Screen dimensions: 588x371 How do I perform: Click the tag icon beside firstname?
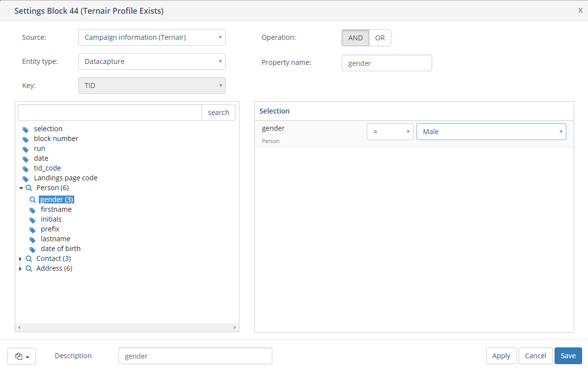click(32, 210)
